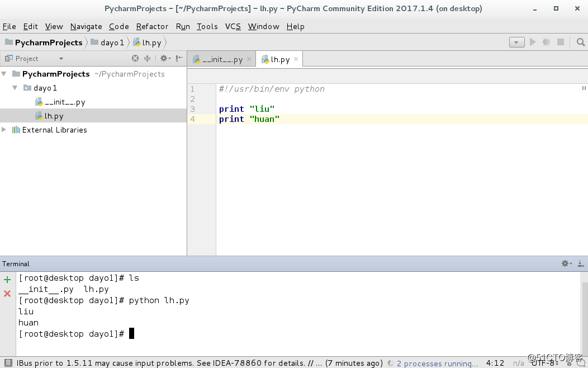Click inspection indicator at editor top right
The image size is (588, 368).
tap(584, 88)
